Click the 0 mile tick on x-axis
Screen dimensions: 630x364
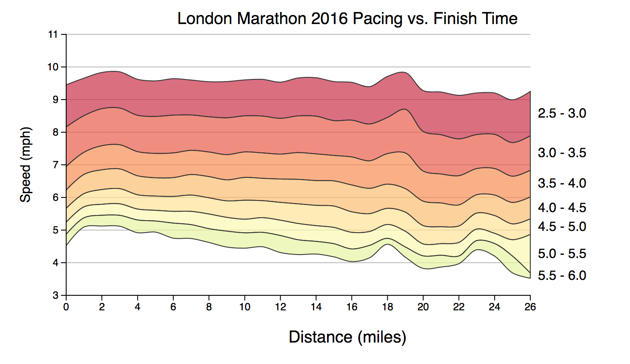click(66, 307)
